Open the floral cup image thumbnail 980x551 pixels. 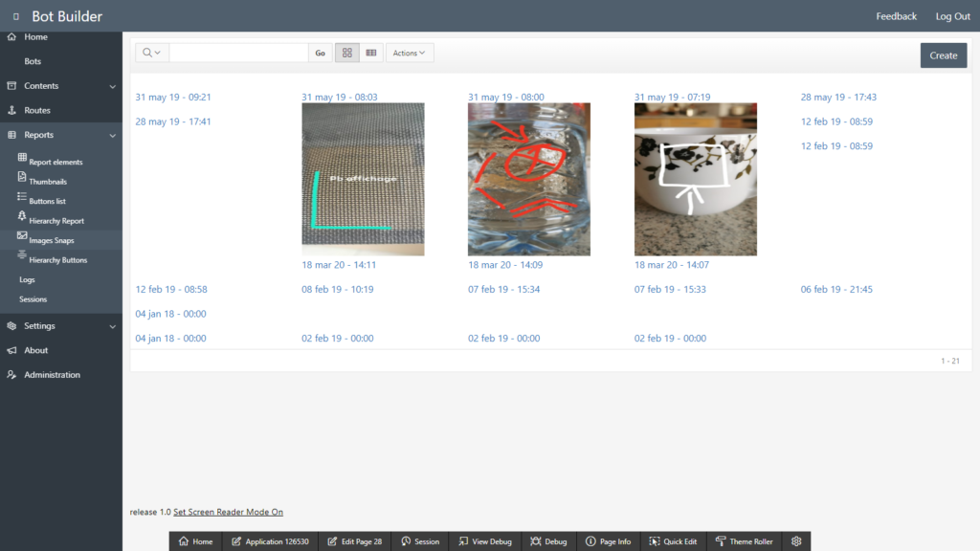[x=696, y=179]
